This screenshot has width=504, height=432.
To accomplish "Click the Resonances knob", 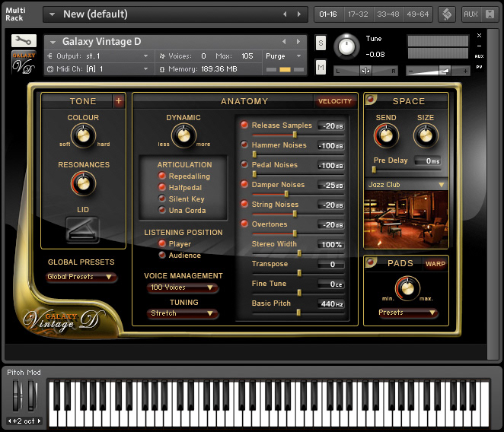I will tap(83, 183).
